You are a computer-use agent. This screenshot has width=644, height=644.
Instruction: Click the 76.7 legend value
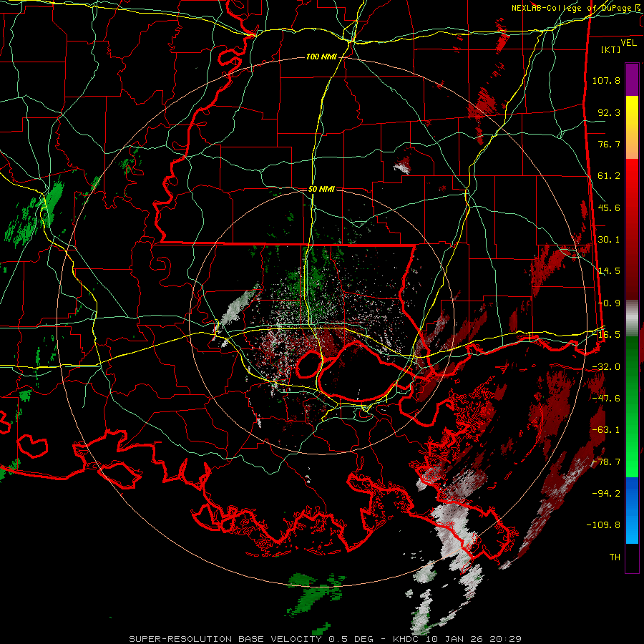click(609, 144)
